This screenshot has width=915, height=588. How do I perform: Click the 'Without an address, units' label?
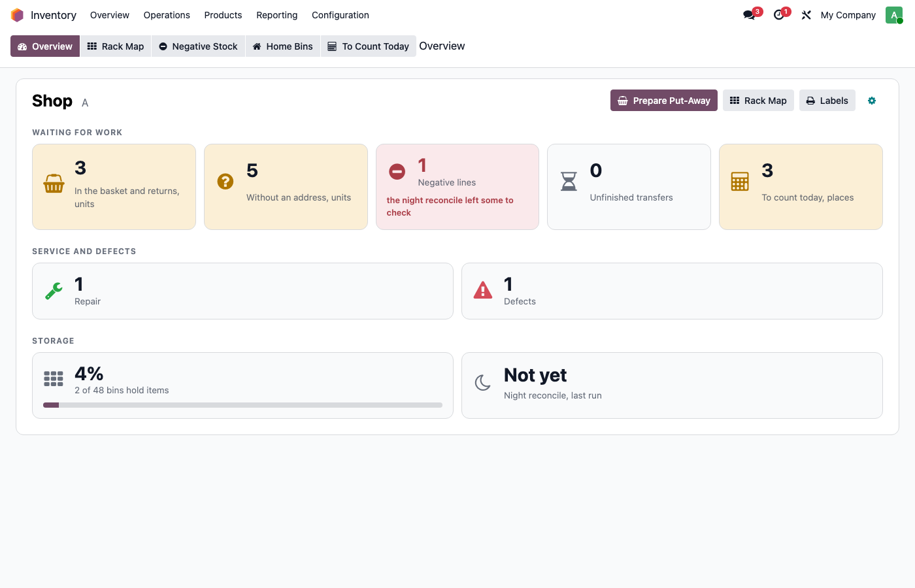299,197
